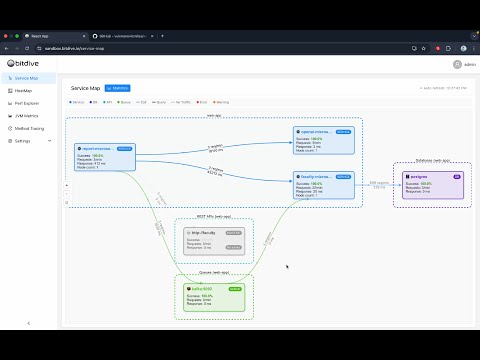Switch to the React App browser tab
Image resolution: width=480 pixels, height=360 pixels.
[55, 36]
